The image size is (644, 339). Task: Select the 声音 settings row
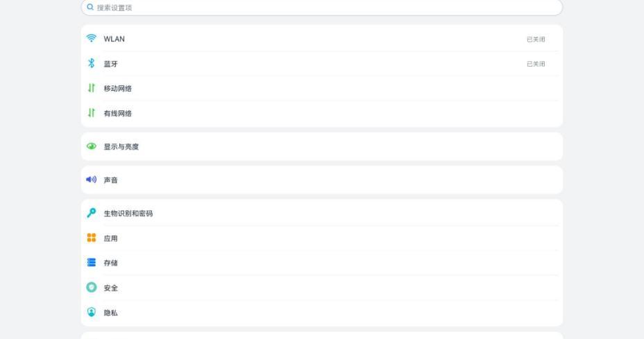(111, 180)
